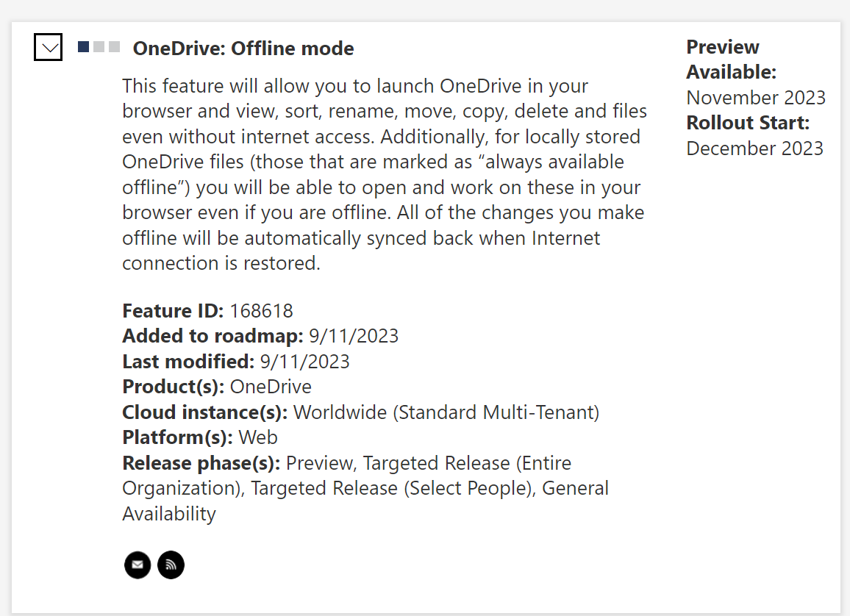Click the "Preview Available" heading
Screen dimensions: 850x616
tap(731, 60)
